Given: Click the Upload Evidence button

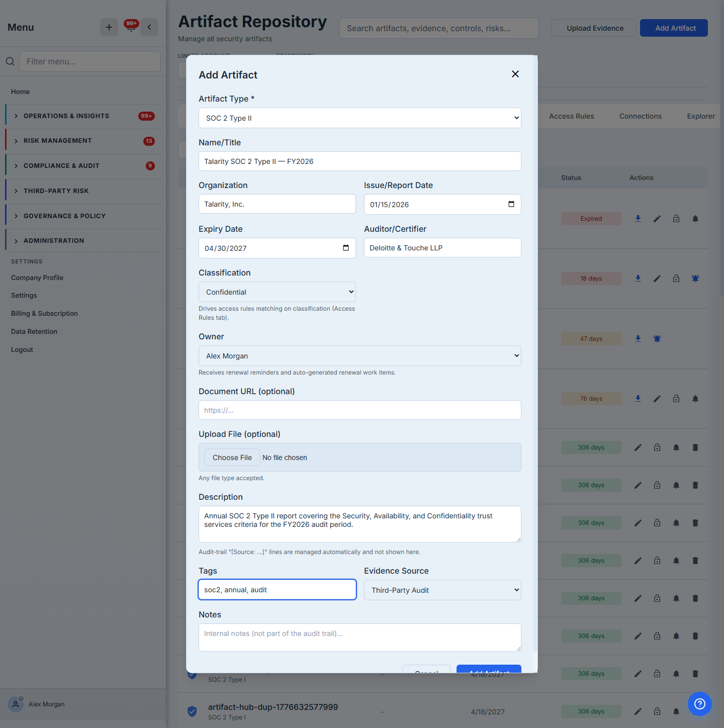Looking at the screenshot, I should pos(593,28).
